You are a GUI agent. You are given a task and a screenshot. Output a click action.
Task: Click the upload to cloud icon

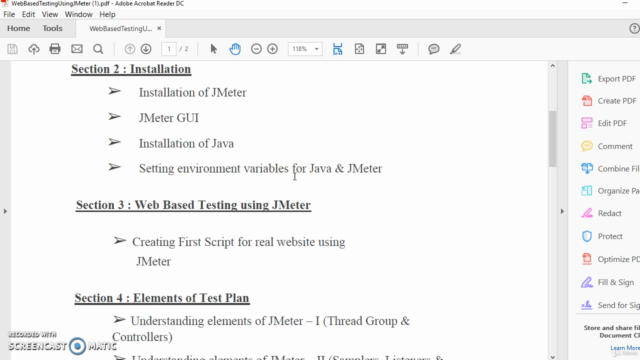[x=34, y=49]
